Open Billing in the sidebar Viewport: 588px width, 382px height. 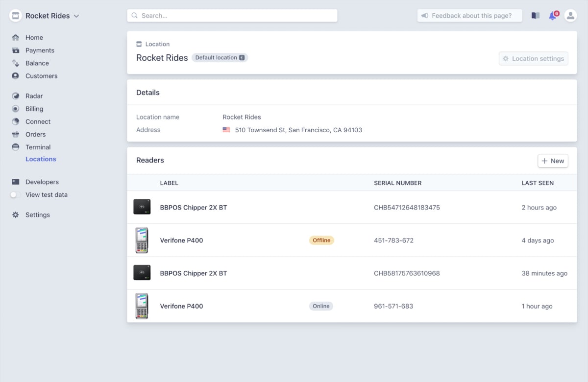(34, 109)
